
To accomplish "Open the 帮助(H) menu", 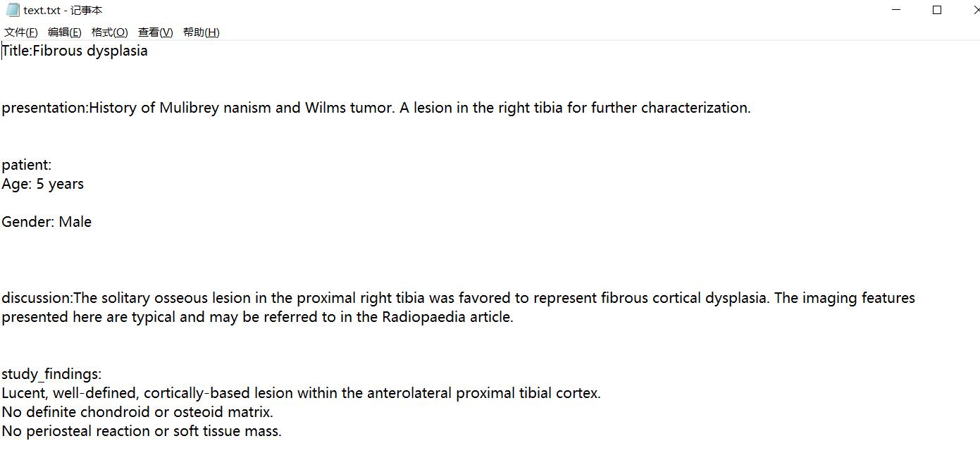I will pos(201,32).
